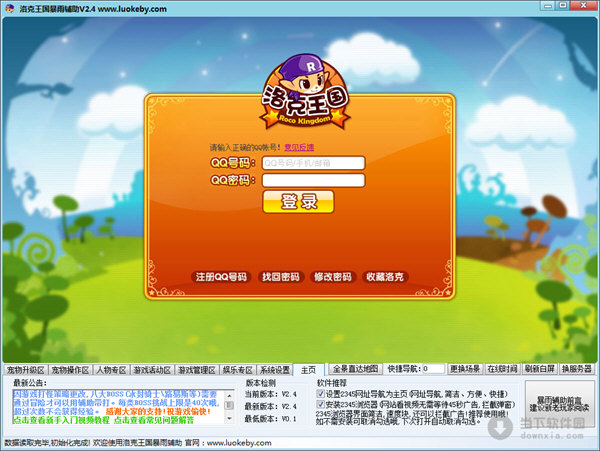Switch to the 系统设置 tab

[x=275, y=370]
